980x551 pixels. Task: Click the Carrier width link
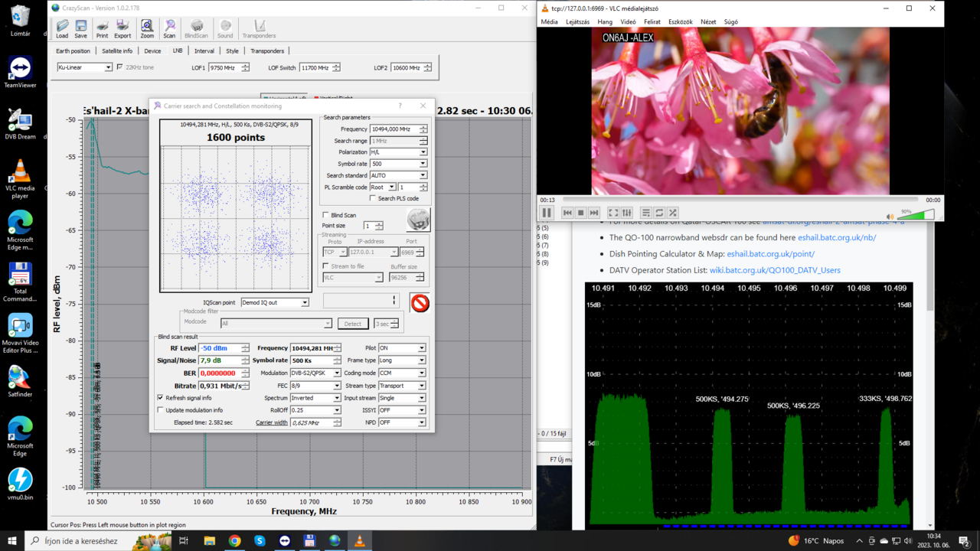(272, 422)
